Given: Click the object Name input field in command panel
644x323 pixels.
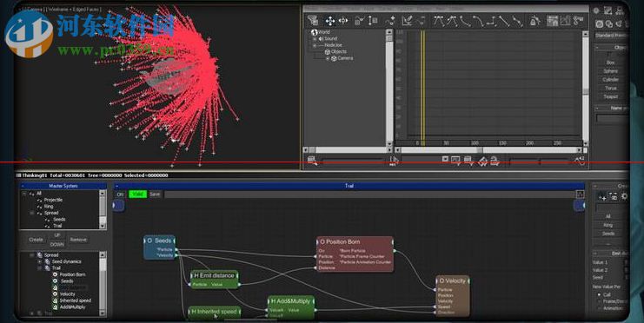Looking at the screenshot, I should [612, 118].
